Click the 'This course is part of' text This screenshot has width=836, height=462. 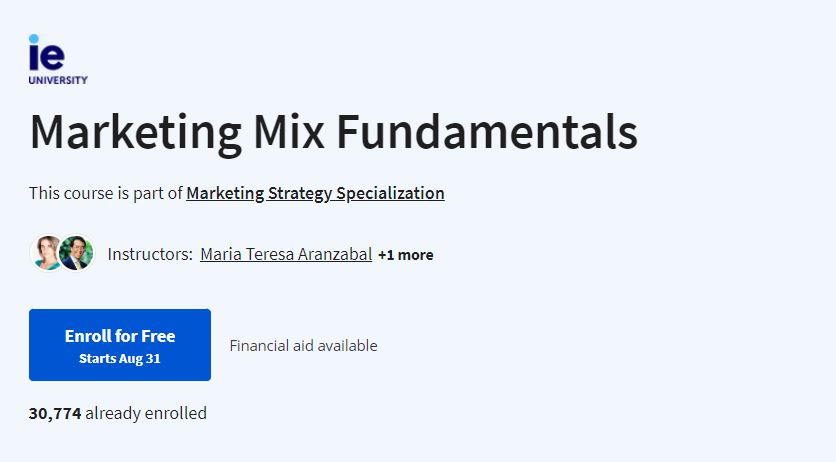click(x=106, y=193)
